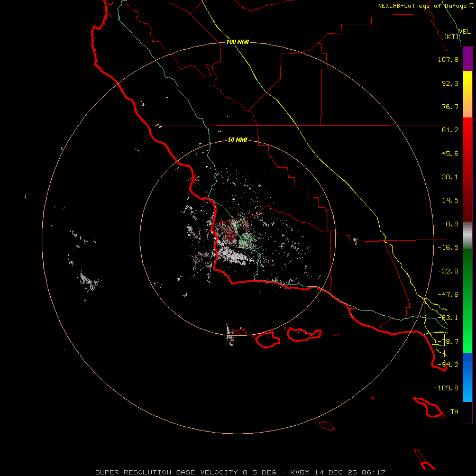Click the 61.2 velocity scale value
This screenshot has height=476, width=476.
(x=450, y=130)
